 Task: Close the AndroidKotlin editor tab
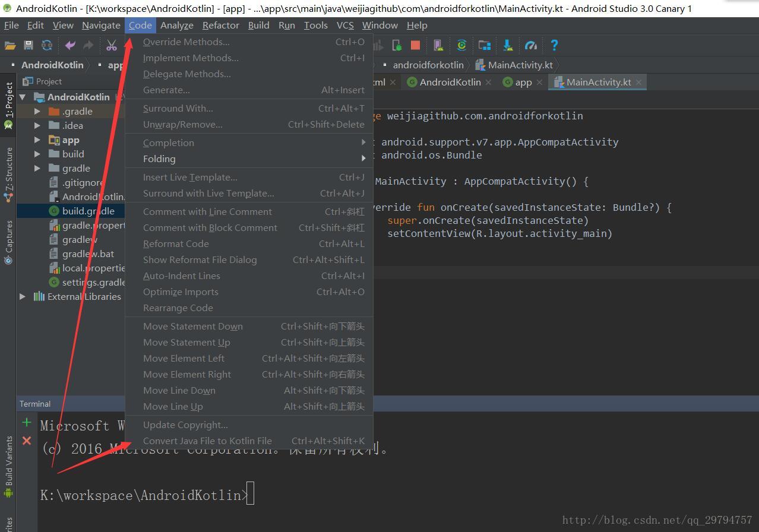[488, 83]
